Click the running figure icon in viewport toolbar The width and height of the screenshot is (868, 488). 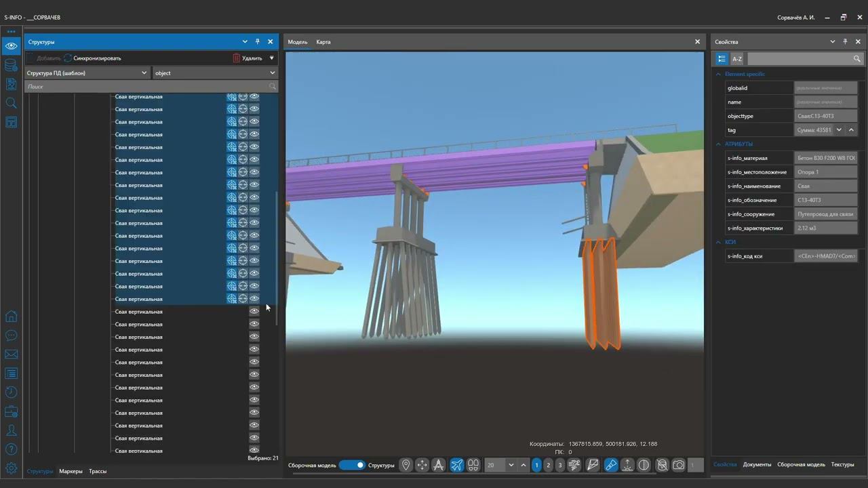point(574,465)
